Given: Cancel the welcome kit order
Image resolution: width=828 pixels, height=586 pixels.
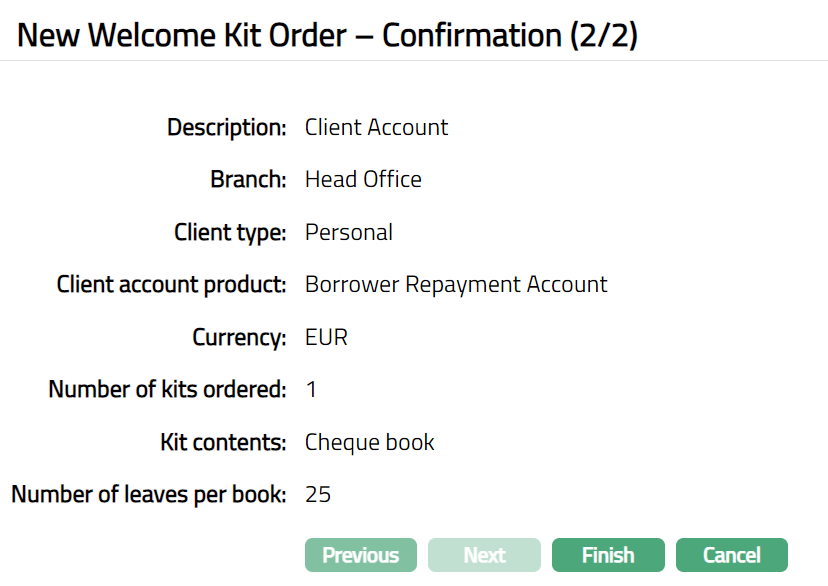Looking at the screenshot, I should pyautogui.click(x=731, y=555).
